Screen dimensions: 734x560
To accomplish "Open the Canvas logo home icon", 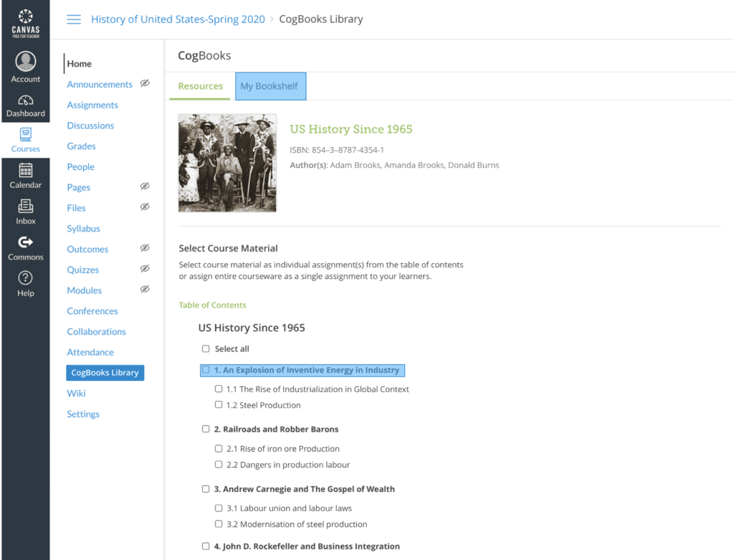I will (x=26, y=23).
